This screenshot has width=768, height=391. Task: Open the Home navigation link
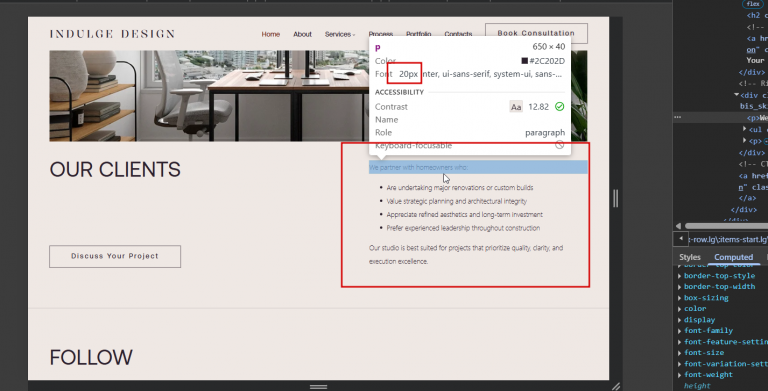click(270, 34)
